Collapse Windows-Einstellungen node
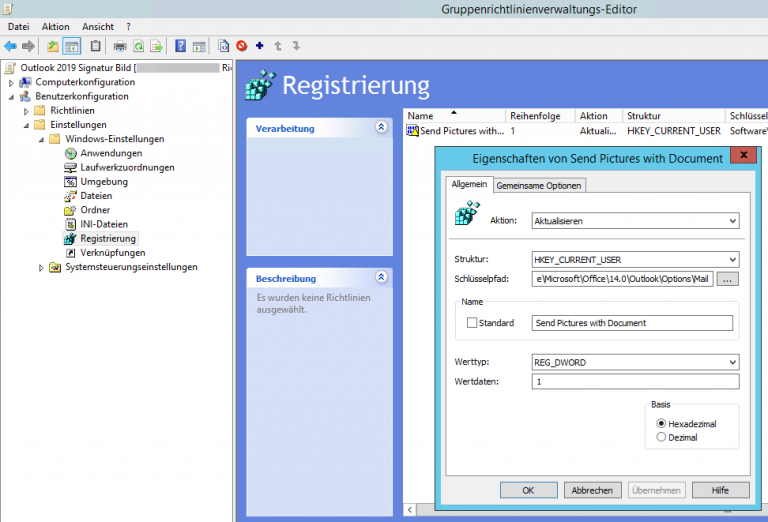Viewport: 768px width, 522px height. 42,140
